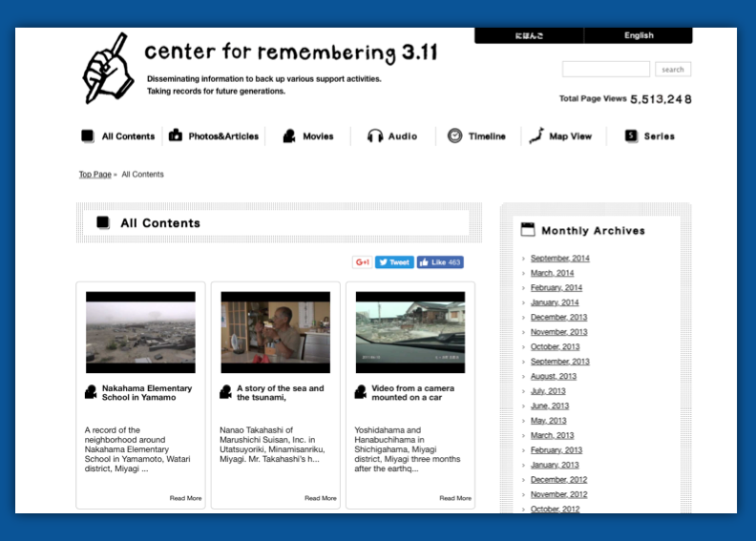Click the search text field
This screenshot has height=541, width=756.
pyautogui.click(x=605, y=70)
